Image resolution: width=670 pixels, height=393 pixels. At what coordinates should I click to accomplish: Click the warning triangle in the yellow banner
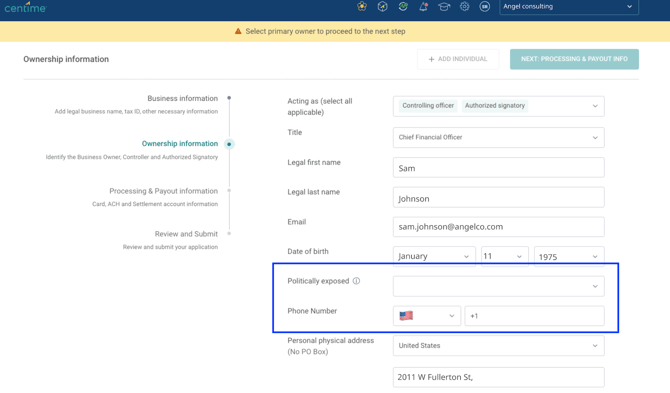point(238,31)
